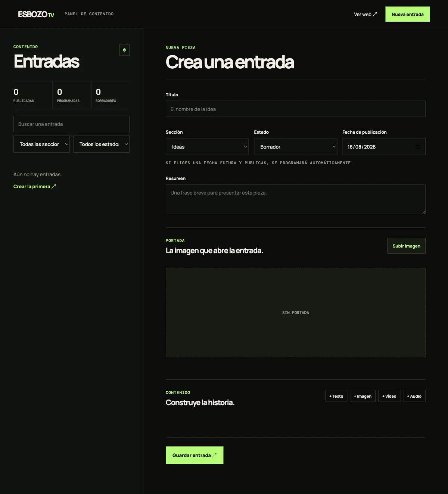Viewport: 448px width, 494px height.
Task: Click the Subir imagen button
Action: [406, 246]
